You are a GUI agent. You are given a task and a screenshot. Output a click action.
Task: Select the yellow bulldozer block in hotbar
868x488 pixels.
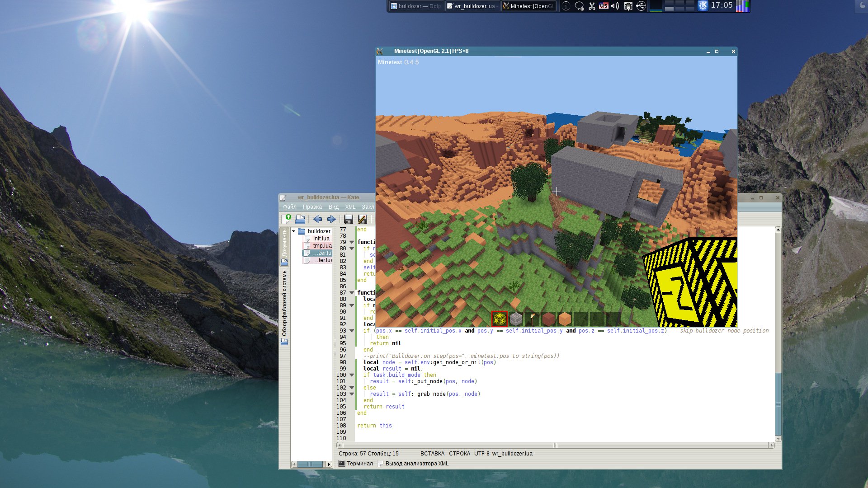pos(500,319)
